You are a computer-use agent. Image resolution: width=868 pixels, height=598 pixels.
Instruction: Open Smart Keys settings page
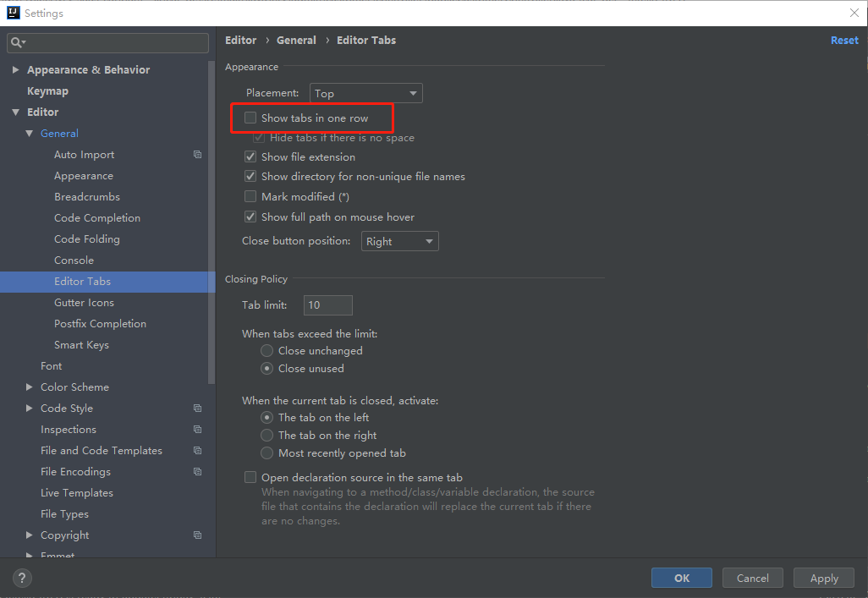[x=81, y=344]
